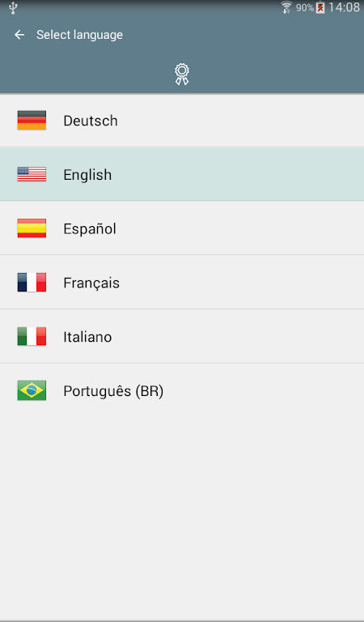This screenshot has height=622, width=364.
Task: Choose Português (BR) language
Action: tap(182, 390)
